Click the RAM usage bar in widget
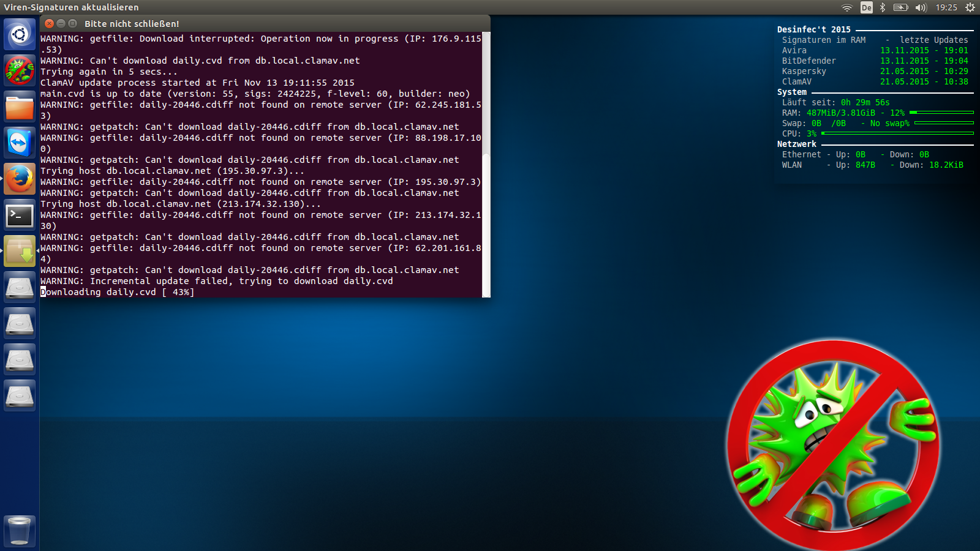 [941, 113]
